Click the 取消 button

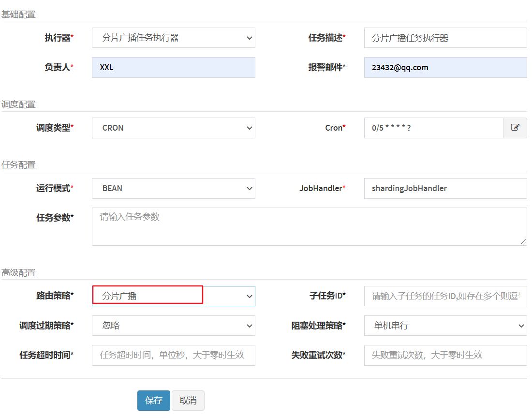point(188,401)
